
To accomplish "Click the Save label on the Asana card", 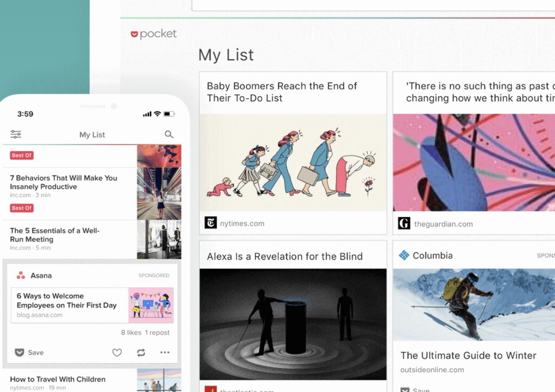I will coord(36,352).
